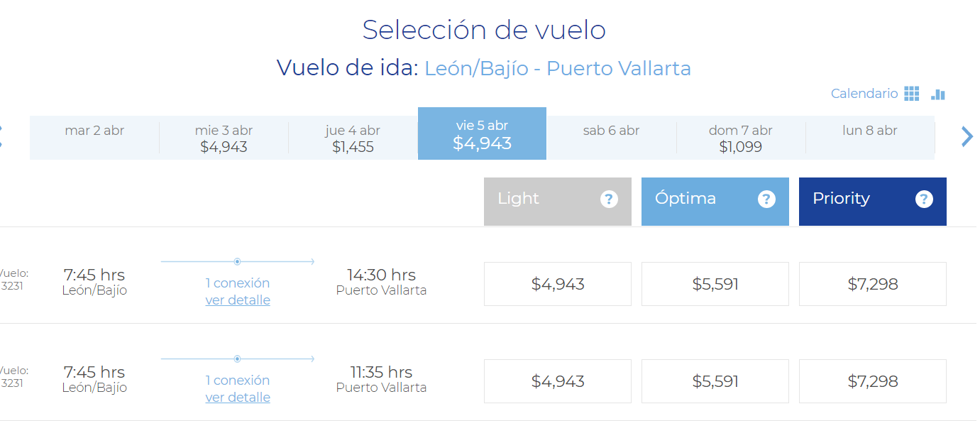Choose the $7,298 Priority fare for first flight

tap(872, 283)
